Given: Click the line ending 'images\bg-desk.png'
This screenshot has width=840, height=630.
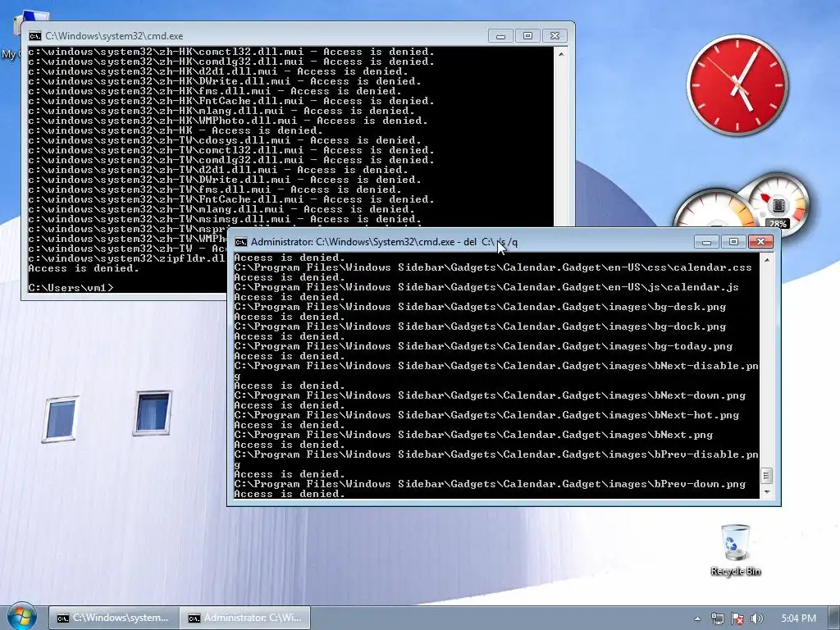Looking at the screenshot, I should coord(480,307).
